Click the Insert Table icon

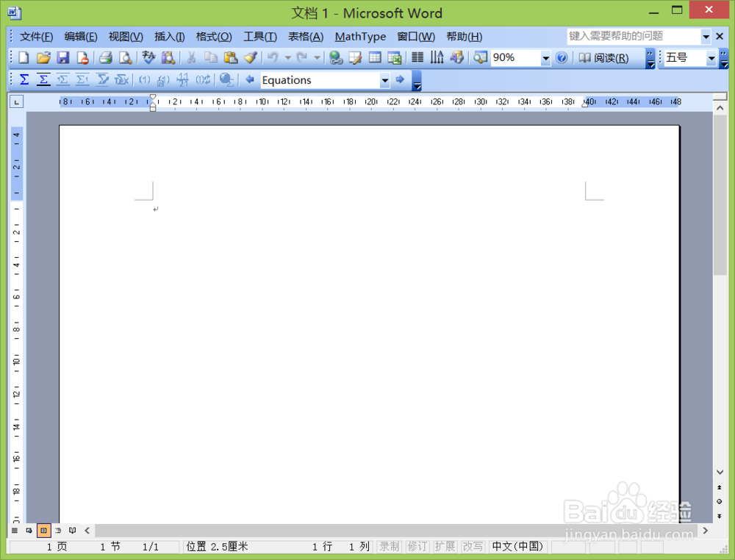(x=375, y=57)
